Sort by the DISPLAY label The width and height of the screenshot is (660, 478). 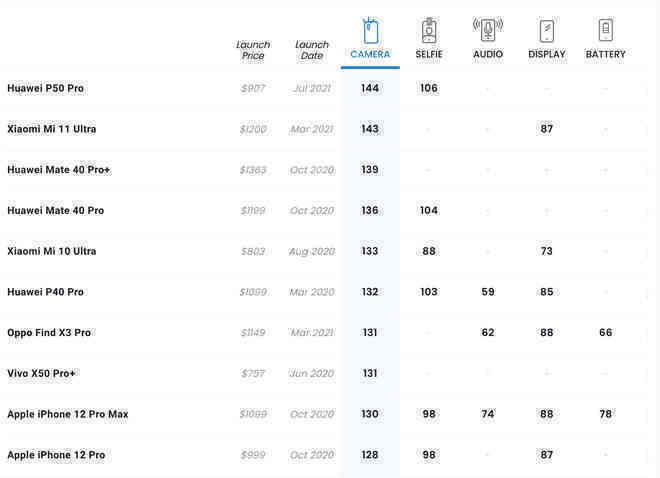coord(547,54)
